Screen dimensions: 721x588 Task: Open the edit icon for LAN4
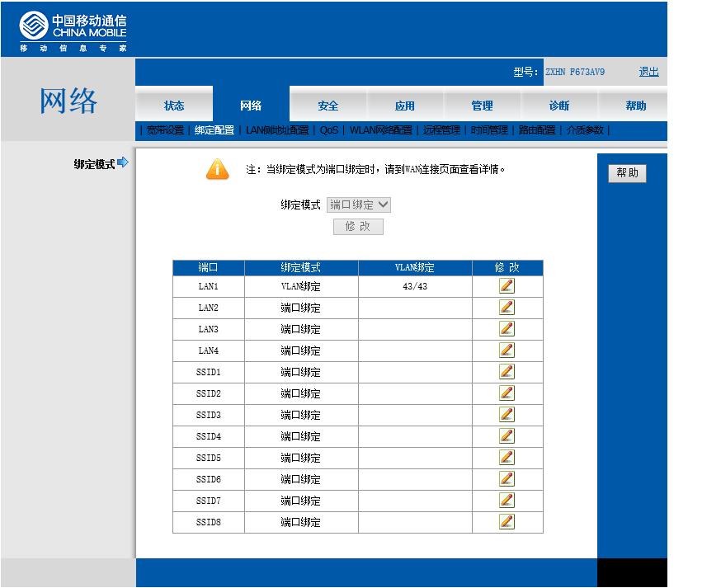[507, 350]
